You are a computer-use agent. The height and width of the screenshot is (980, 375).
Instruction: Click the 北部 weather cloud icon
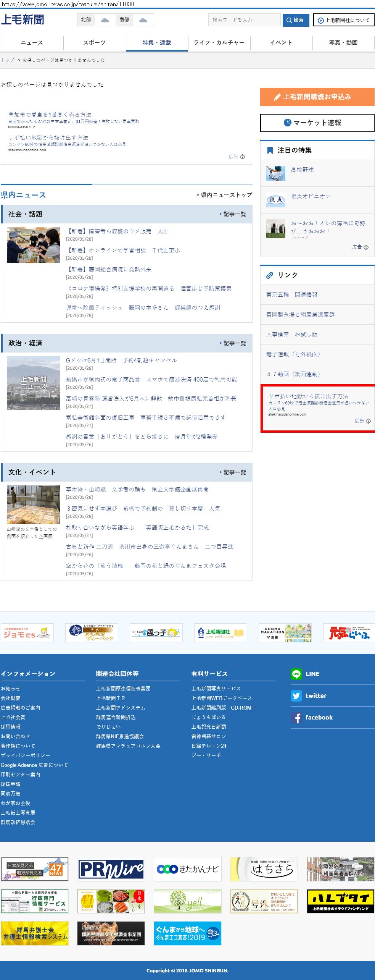[x=105, y=20]
